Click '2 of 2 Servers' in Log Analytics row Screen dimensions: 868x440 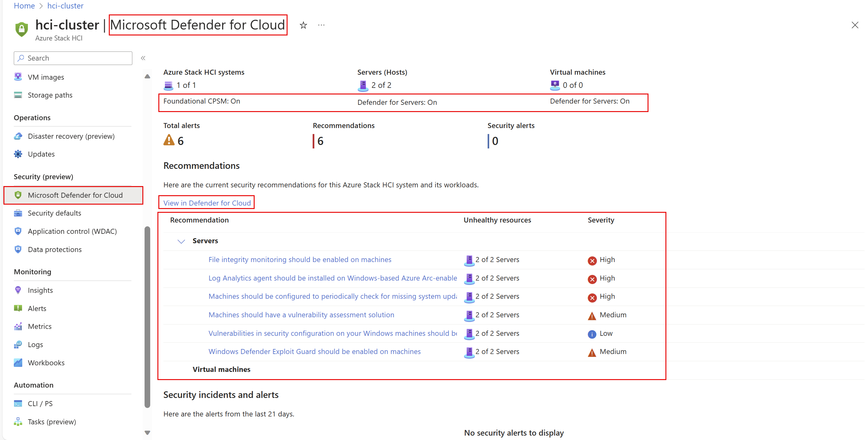[497, 278]
